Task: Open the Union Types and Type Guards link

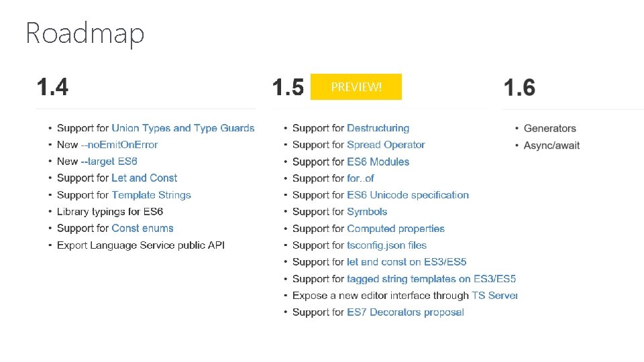Action: [x=182, y=128]
